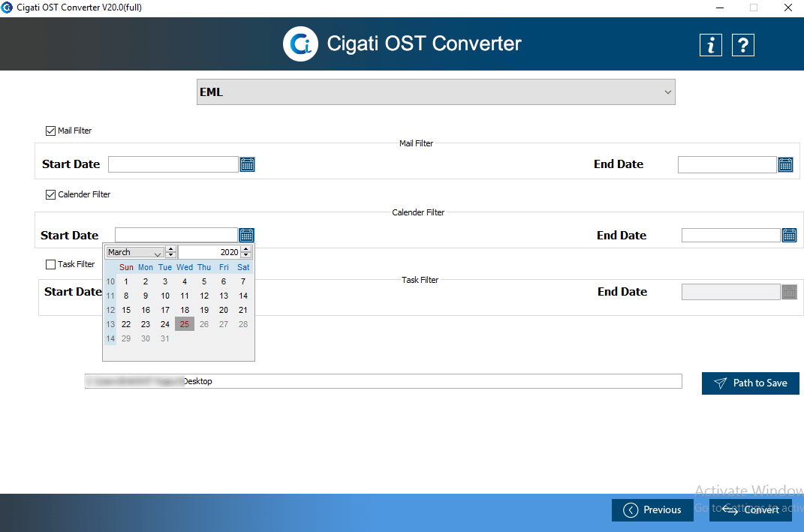Viewport: 804px width, 532px height.
Task: Select March 14 in calendar
Action: click(x=243, y=296)
